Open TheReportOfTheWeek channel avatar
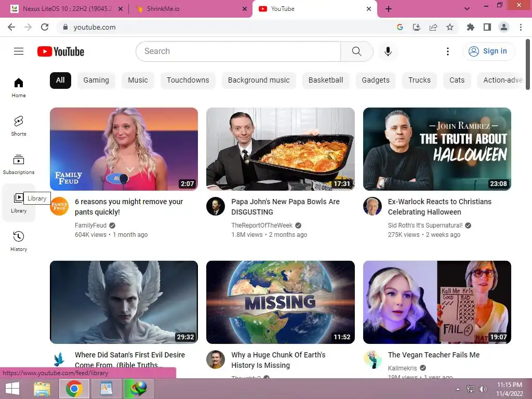The width and height of the screenshot is (532, 399). pyautogui.click(x=216, y=206)
